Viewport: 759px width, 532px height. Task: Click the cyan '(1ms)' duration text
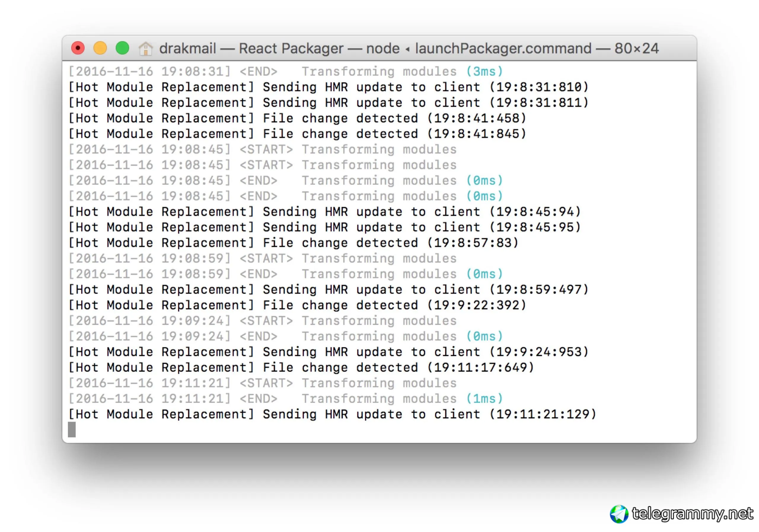tap(484, 399)
